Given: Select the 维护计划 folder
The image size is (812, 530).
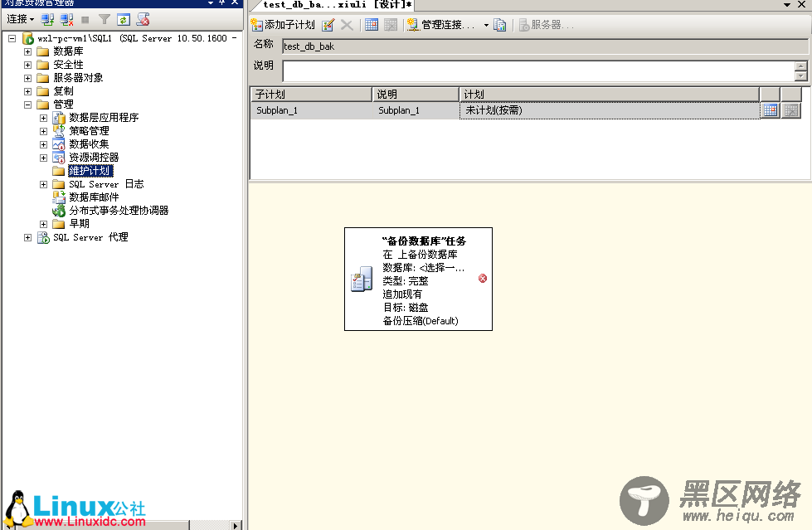Looking at the screenshot, I should [x=90, y=171].
